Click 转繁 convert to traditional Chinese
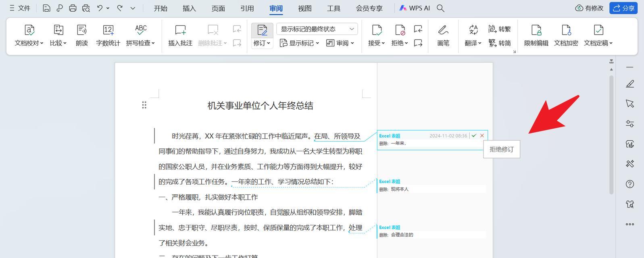 coord(499,29)
